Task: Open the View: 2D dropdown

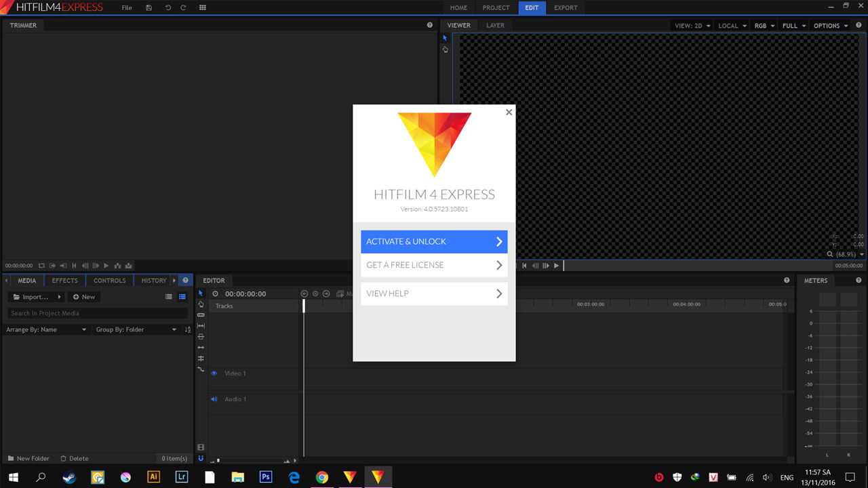Action: 692,26
